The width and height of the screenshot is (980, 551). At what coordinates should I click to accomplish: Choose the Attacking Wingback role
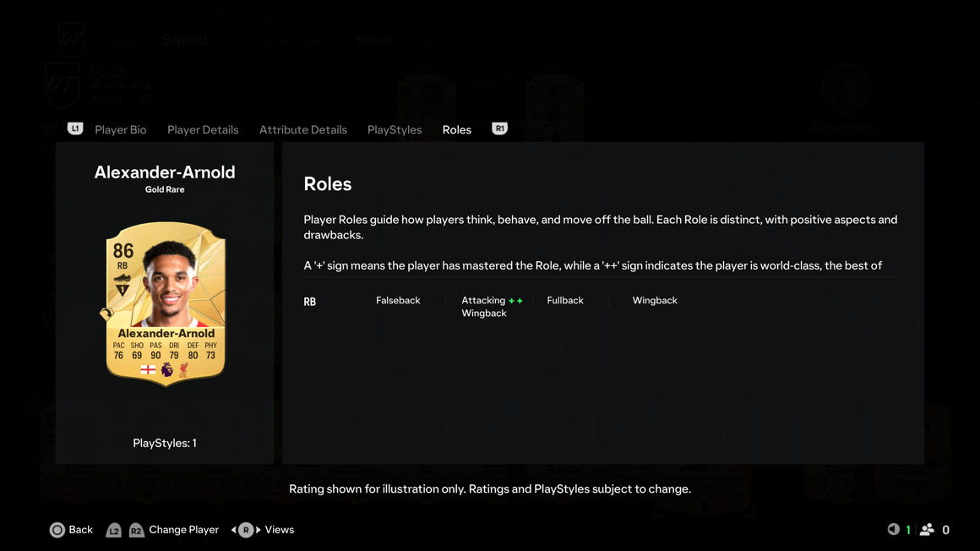(484, 307)
